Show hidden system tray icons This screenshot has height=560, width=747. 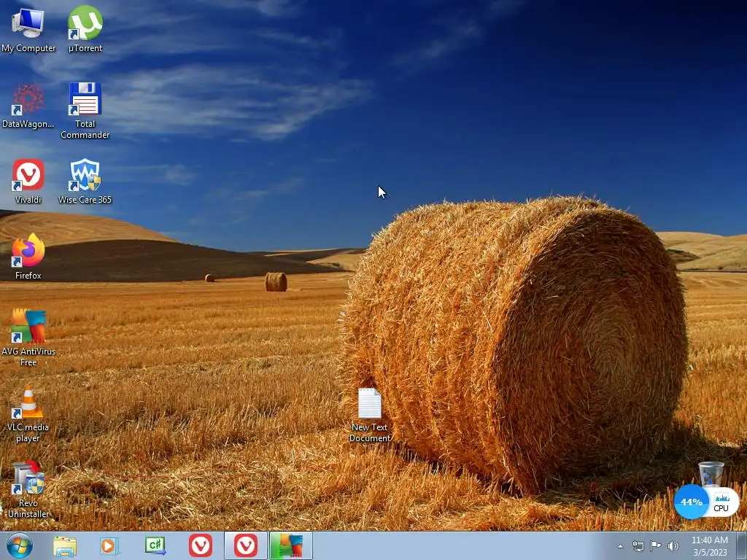[620, 546]
